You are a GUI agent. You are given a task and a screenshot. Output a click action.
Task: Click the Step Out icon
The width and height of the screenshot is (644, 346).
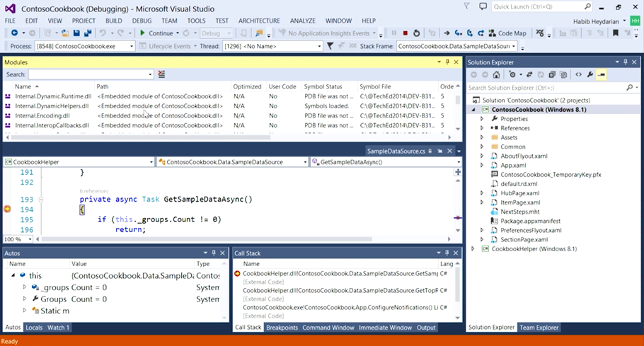[x=481, y=33]
